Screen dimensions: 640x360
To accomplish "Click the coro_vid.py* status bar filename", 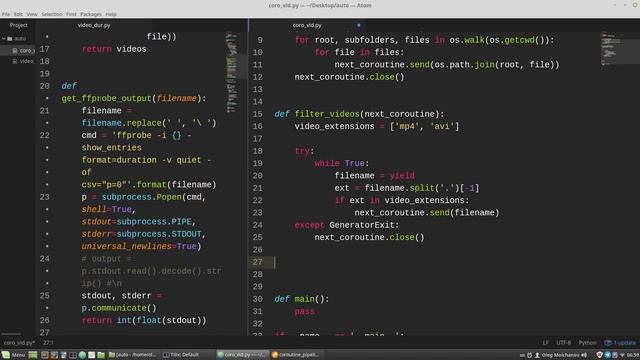I will click(x=19, y=343).
